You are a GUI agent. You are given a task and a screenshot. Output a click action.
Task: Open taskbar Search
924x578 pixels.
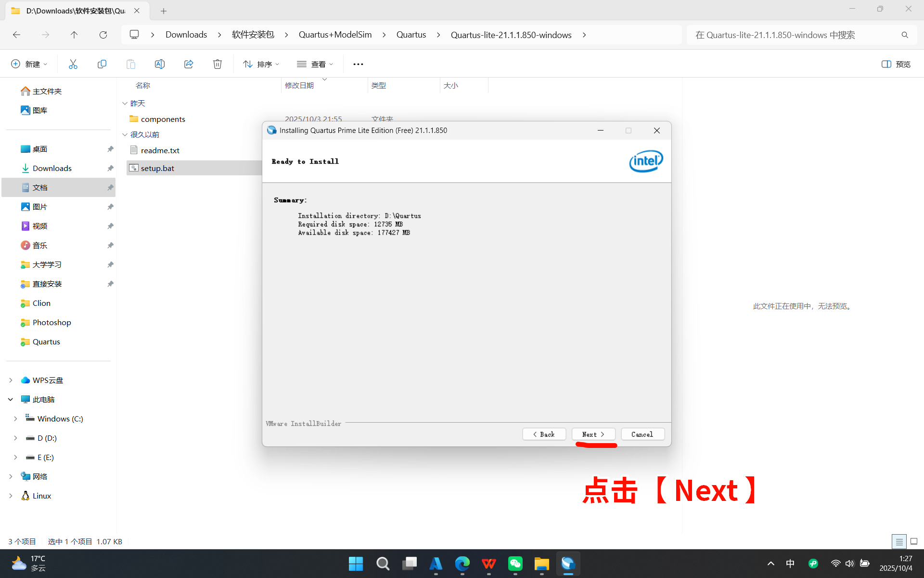[383, 564]
